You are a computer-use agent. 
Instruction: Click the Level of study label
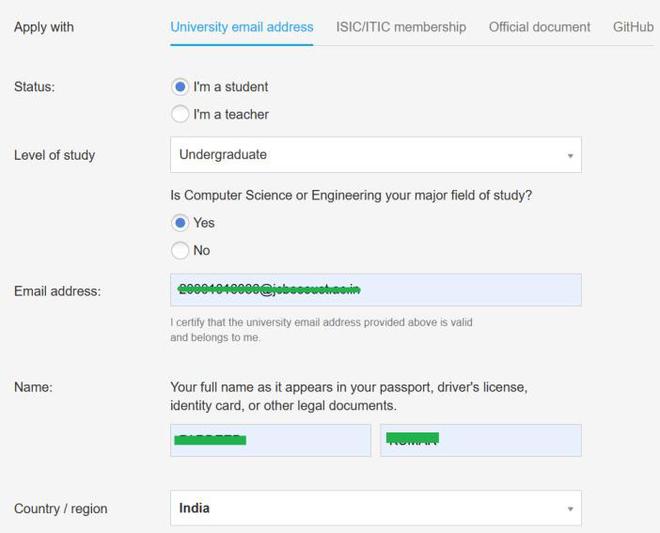pos(54,155)
